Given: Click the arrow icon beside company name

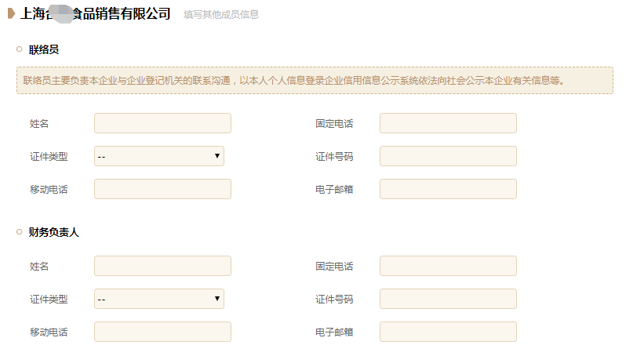Looking at the screenshot, I should (x=11, y=13).
